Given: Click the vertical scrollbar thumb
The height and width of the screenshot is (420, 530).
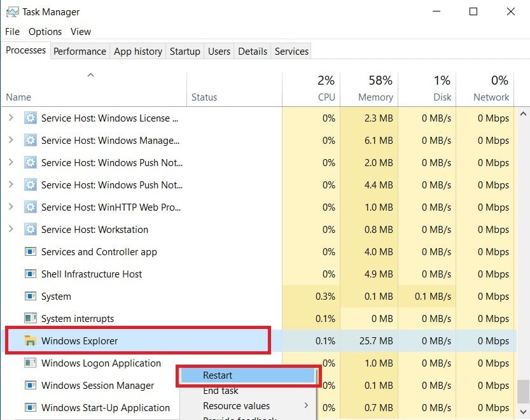Looking at the screenshot, I should tap(523, 391).
